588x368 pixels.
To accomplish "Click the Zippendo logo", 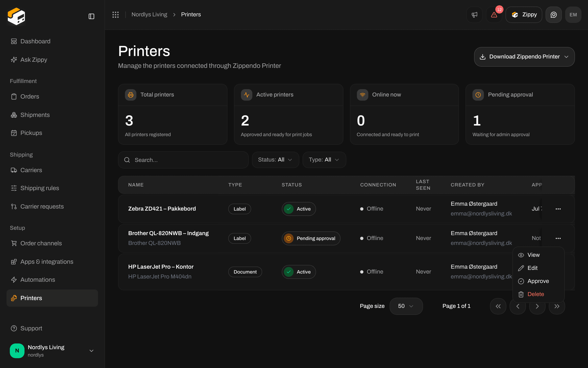I will (x=16, y=16).
